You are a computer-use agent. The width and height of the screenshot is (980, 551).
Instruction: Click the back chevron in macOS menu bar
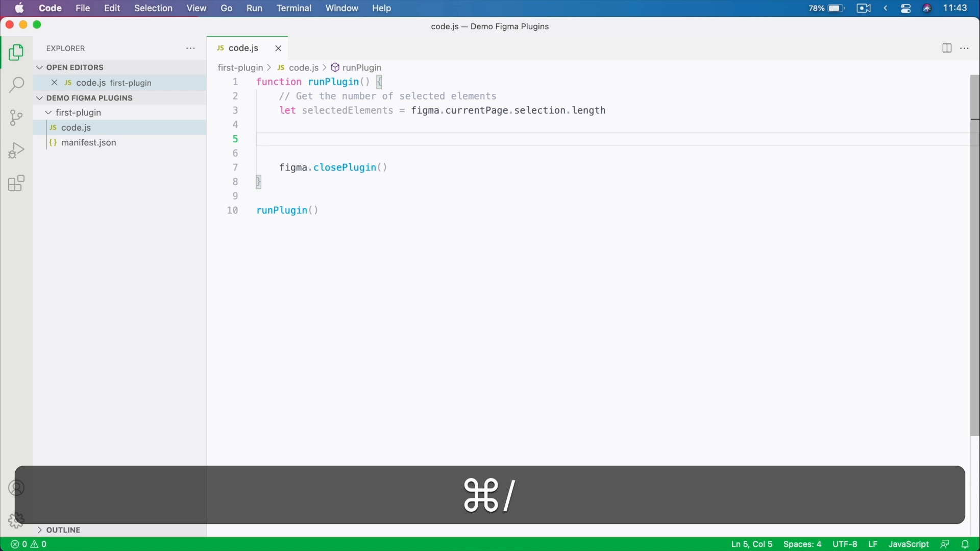[887, 8]
